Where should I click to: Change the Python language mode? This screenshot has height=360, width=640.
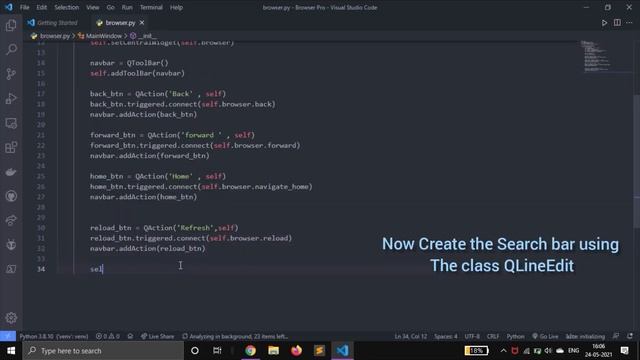tap(516, 336)
